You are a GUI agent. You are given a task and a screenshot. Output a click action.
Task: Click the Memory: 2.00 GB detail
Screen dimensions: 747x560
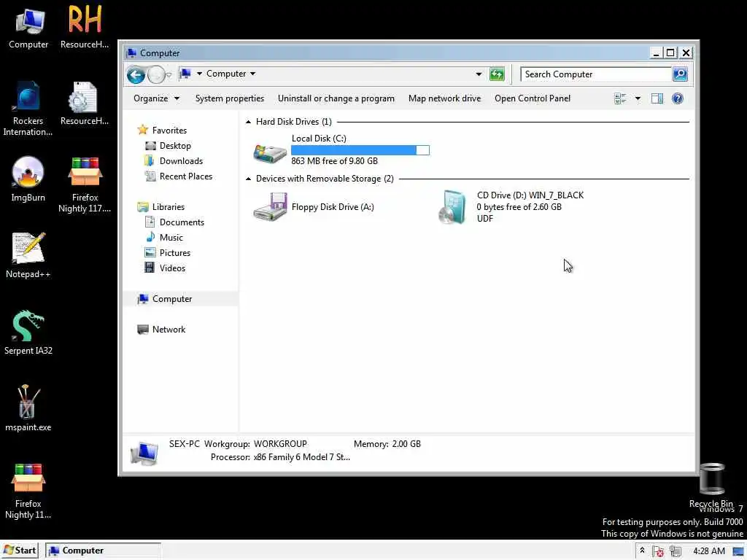387,444
